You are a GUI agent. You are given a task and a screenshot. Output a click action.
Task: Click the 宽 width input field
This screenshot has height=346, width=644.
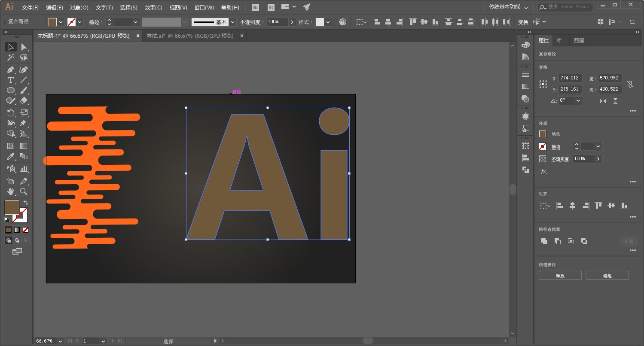click(610, 78)
